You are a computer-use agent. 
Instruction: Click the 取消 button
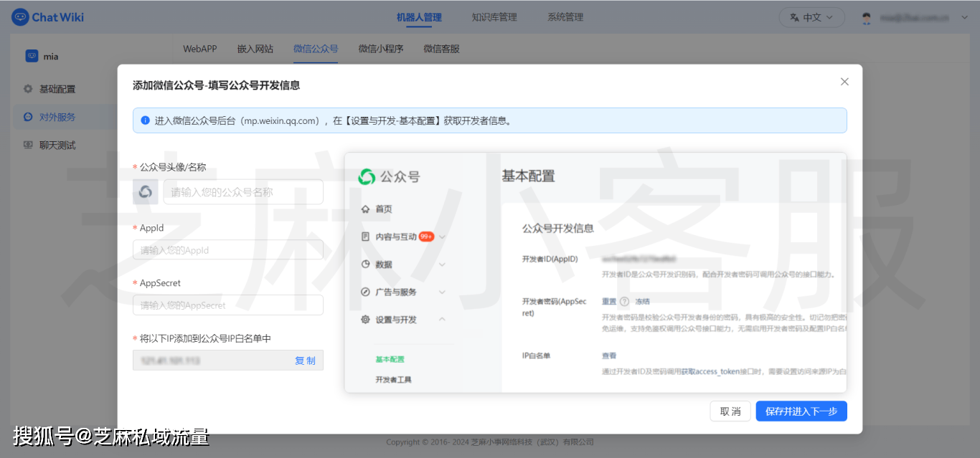pyautogui.click(x=730, y=411)
